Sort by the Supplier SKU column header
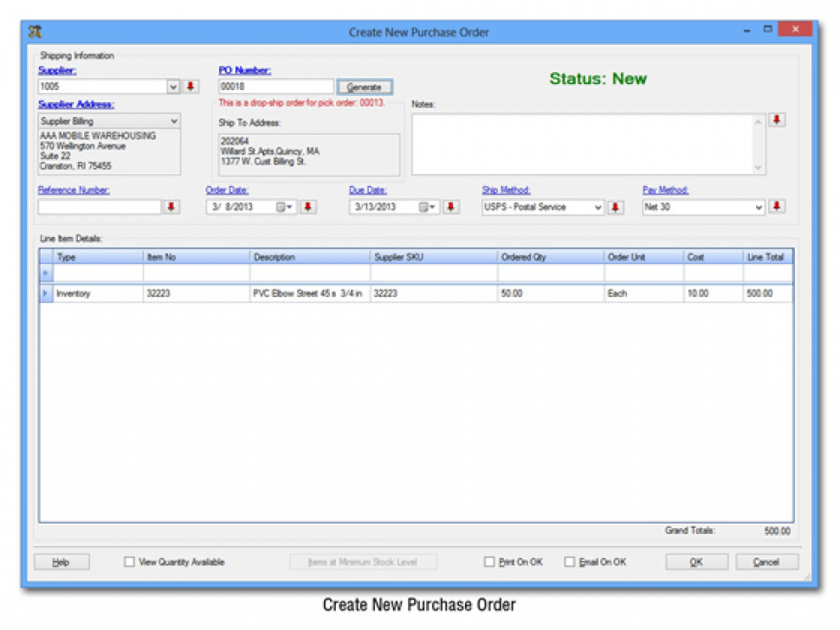This screenshot has width=840, height=630. point(434,258)
